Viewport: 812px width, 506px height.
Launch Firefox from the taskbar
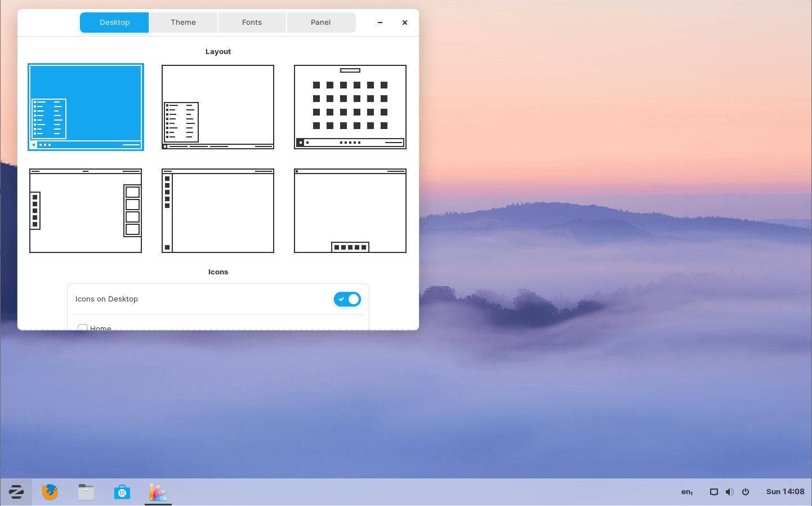pyautogui.click(x=50, y=491)
